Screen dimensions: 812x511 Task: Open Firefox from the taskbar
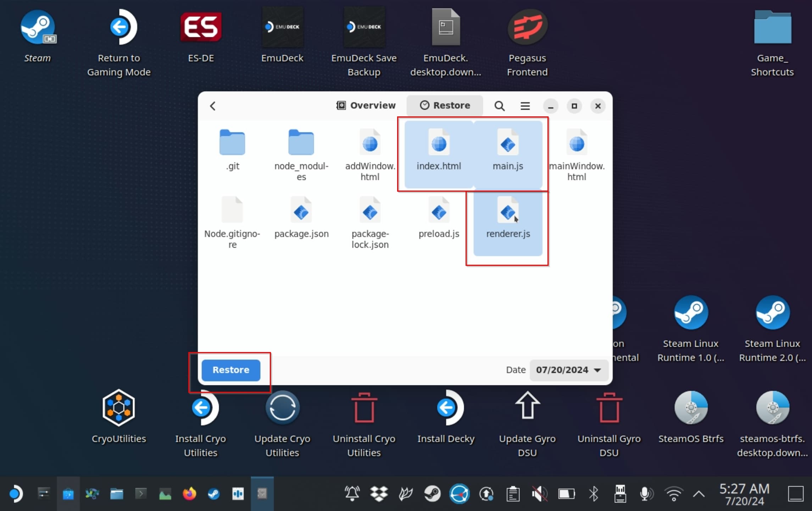189,494
